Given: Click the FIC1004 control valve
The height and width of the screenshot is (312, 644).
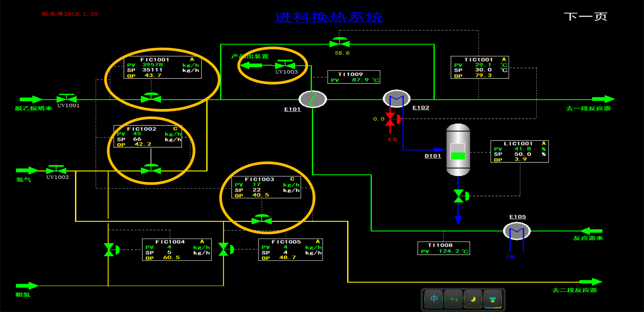Looking at the screenshot, I should coord(111,250).
